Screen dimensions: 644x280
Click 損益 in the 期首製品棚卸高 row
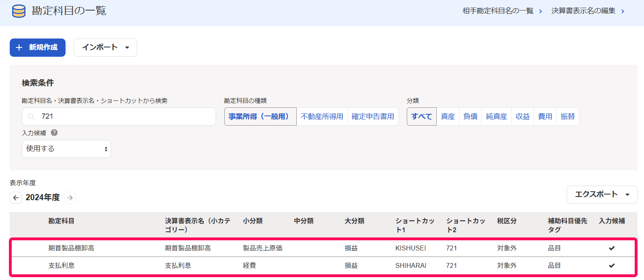tap(351, 248)
